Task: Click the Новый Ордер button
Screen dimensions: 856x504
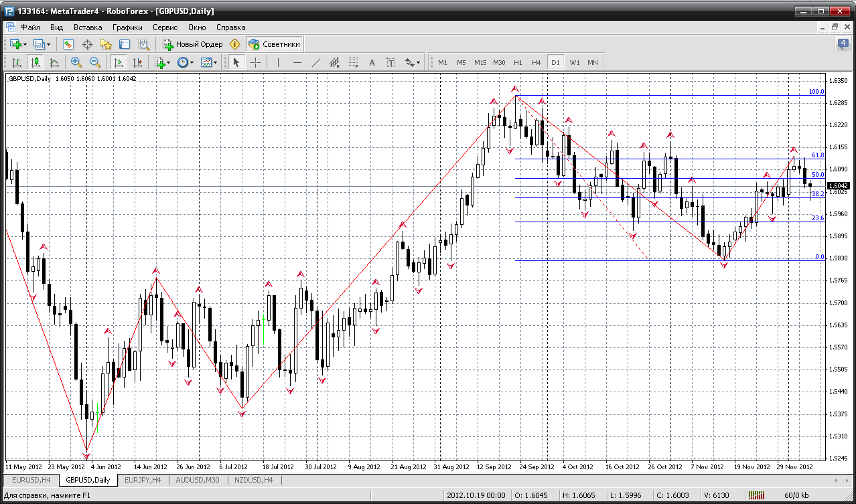Action: click(x=192, y=44)
